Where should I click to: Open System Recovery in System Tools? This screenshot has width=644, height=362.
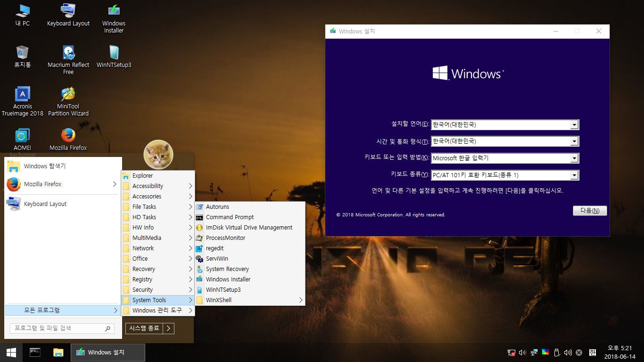tap(250, 269)
